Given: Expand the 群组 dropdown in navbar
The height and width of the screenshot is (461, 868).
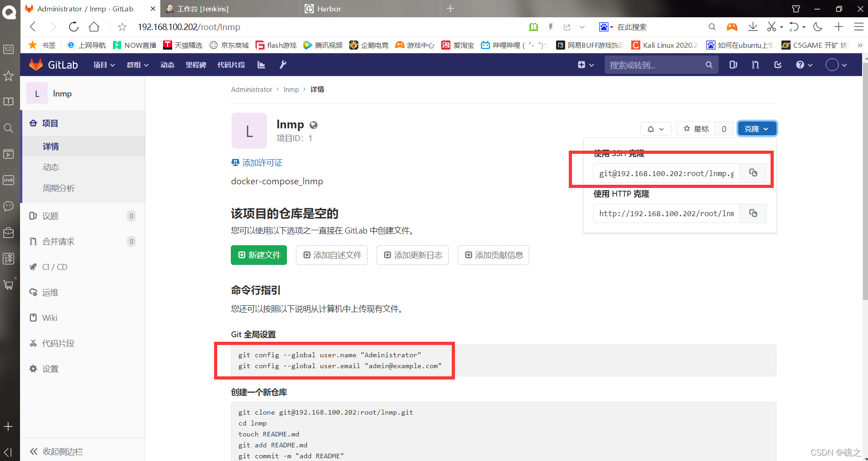Looking at the screenshot, I should pos(138,65).
